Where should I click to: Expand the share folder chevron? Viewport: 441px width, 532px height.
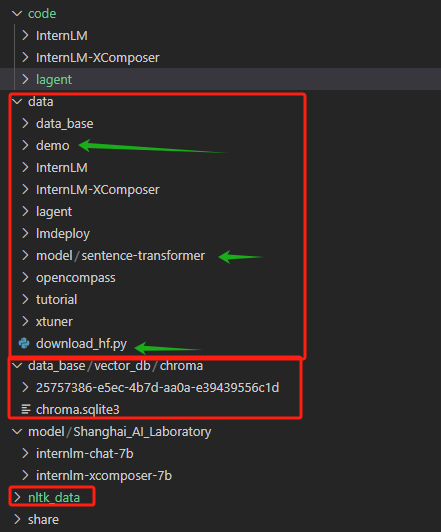[17, 519]
